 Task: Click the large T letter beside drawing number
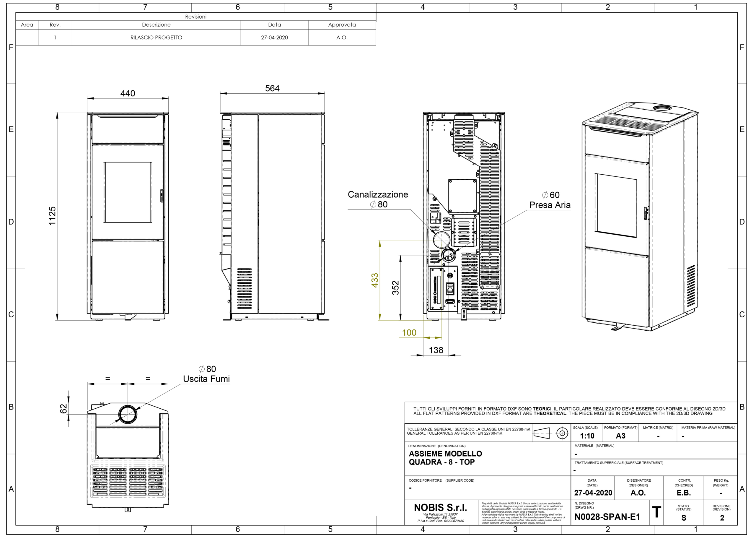pos(656,512)
